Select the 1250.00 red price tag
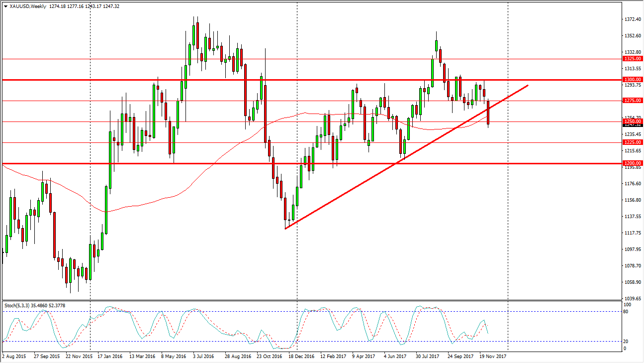644x363 pixels. point(632,121)
